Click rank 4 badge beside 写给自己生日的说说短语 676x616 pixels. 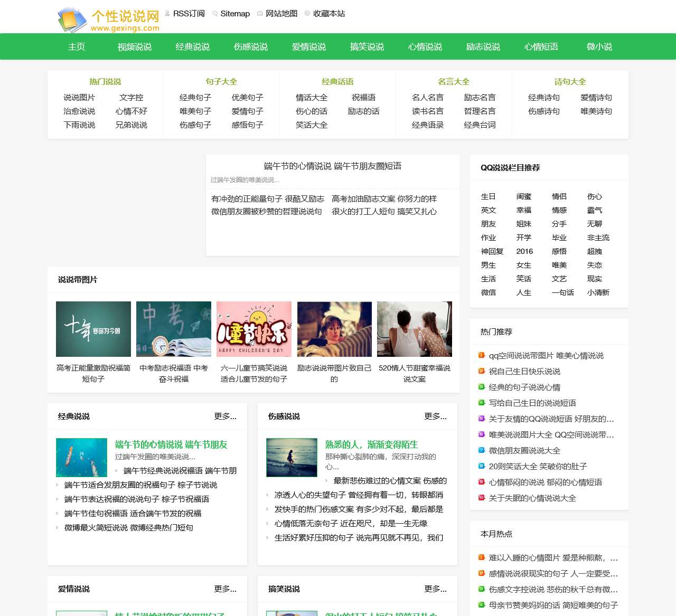tap(482, 403)
